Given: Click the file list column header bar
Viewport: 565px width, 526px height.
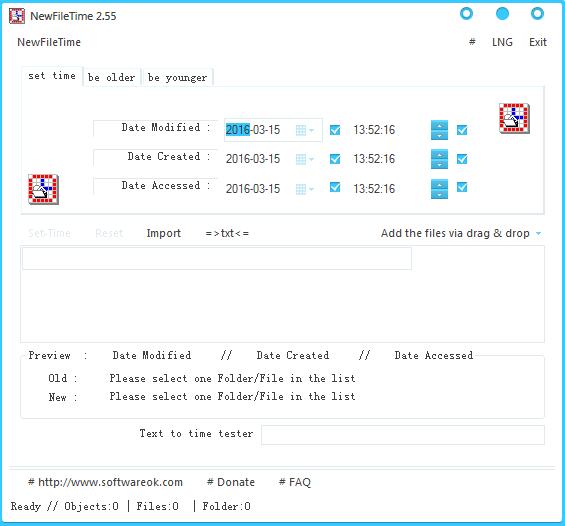Looking at the screenshot, I should (217, 258).
